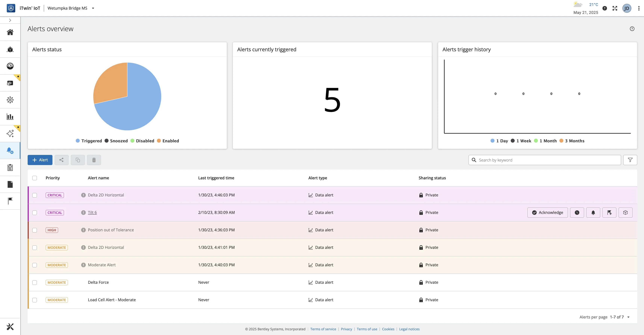
Task: Click the snooze clock icon for Tilt 6
Action: point(577,213)
